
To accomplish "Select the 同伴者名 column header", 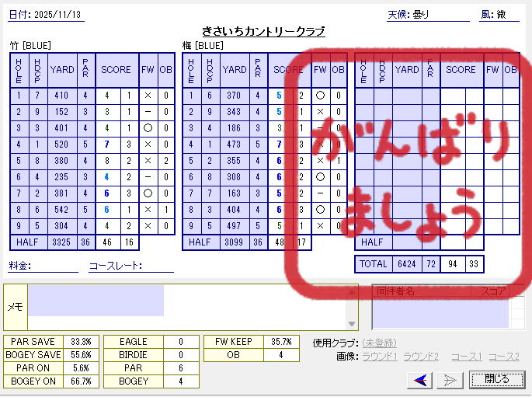I will tap(421, 291).
